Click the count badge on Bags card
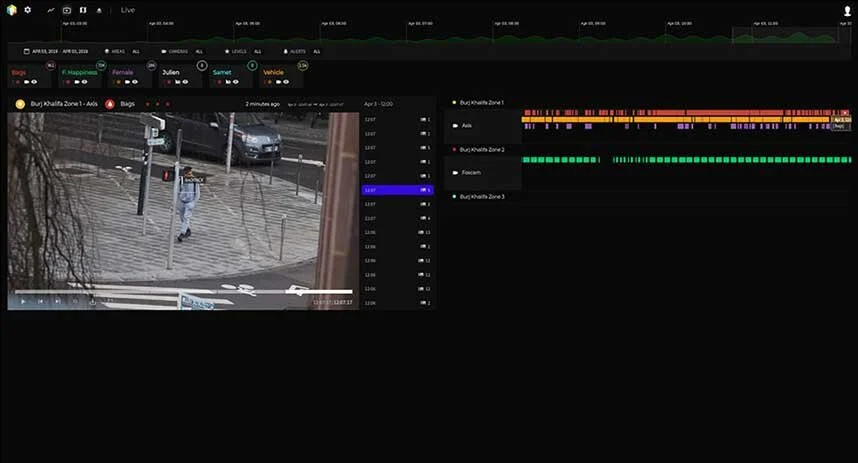 click(50, 66)
